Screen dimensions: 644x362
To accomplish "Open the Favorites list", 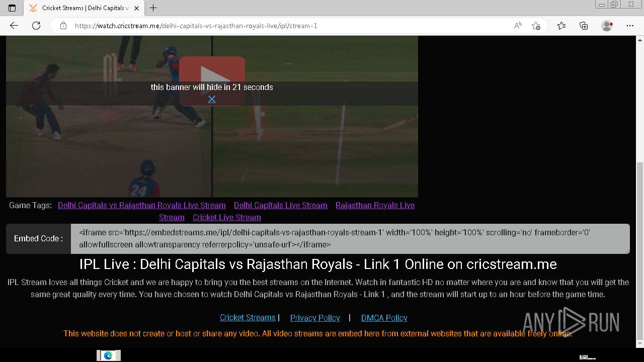I will tap(561, 26).
